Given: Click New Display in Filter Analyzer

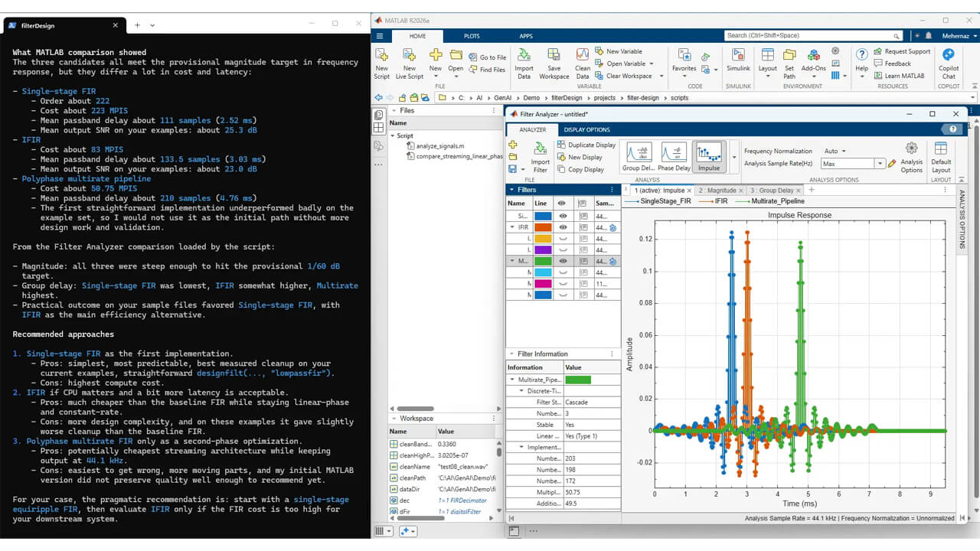Looking at the screenshot, I should (x=580, y=157).
